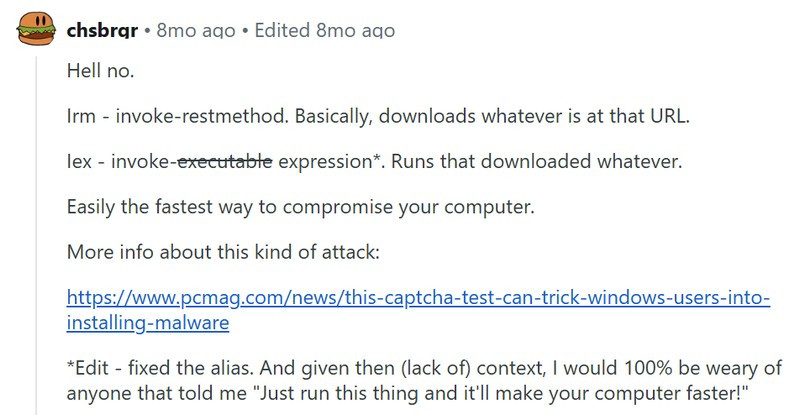Click the "installing-malware" link text
800x415 pixels.
click(x=148, y=324)
